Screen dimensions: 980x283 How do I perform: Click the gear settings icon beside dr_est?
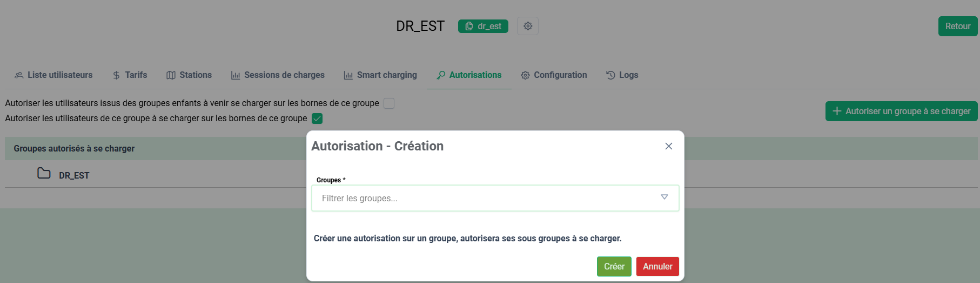pyautogui.click(x=528, y=26)
